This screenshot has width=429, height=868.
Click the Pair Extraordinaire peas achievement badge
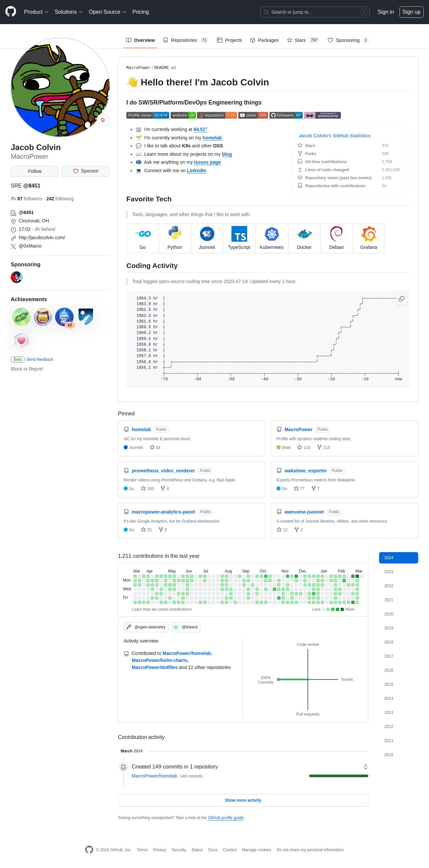click(x=21, y=317)
